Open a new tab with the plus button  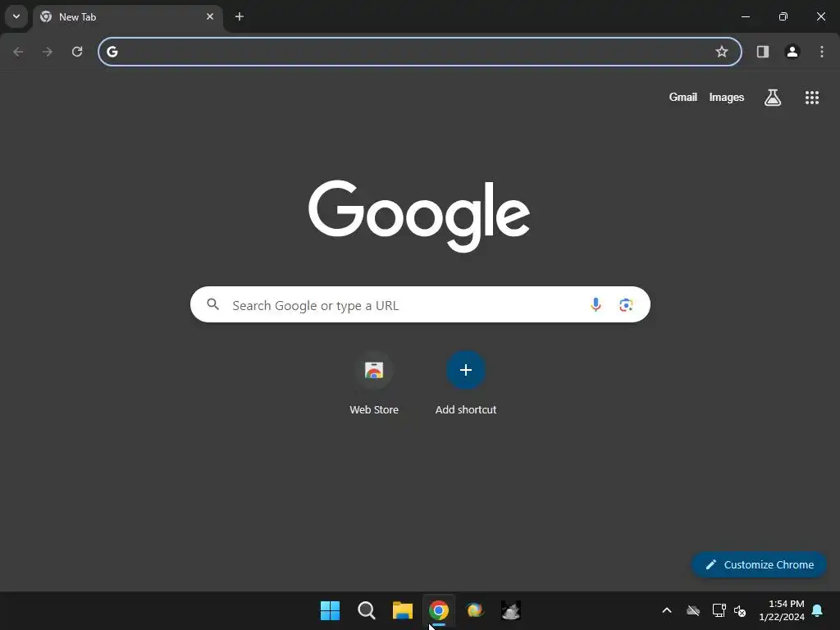click(x=240, y=16)
